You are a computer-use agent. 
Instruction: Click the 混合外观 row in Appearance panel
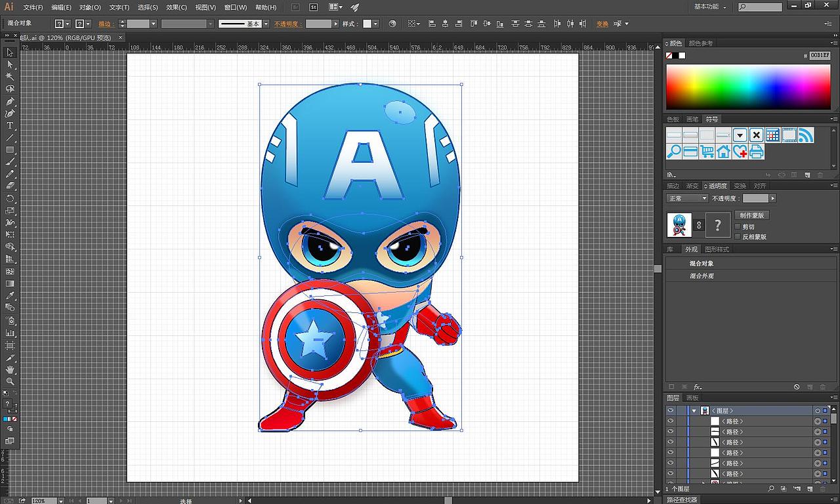click(750, 276)
